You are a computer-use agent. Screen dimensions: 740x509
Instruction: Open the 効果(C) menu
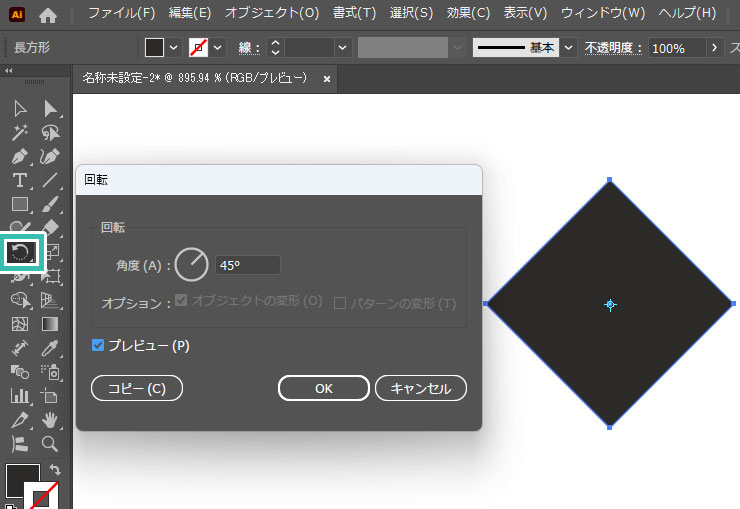(469, 14)
